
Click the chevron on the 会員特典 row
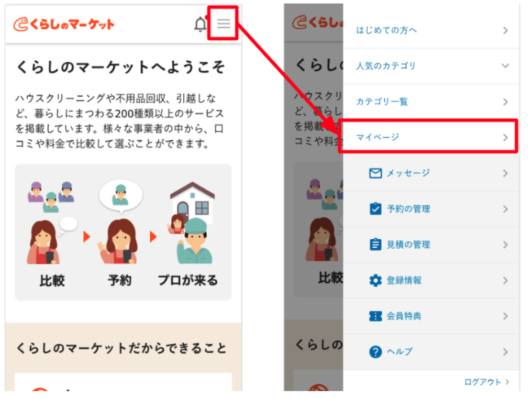tap(505, 316)
